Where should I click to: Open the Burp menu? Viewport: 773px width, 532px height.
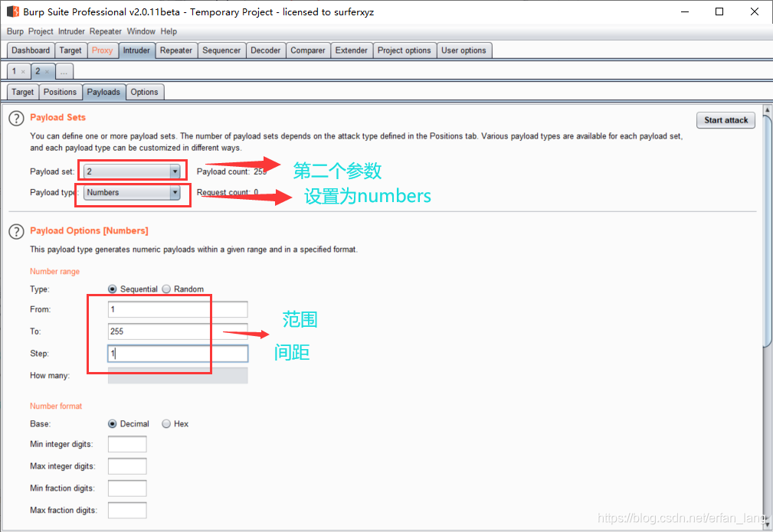point(15,31)
